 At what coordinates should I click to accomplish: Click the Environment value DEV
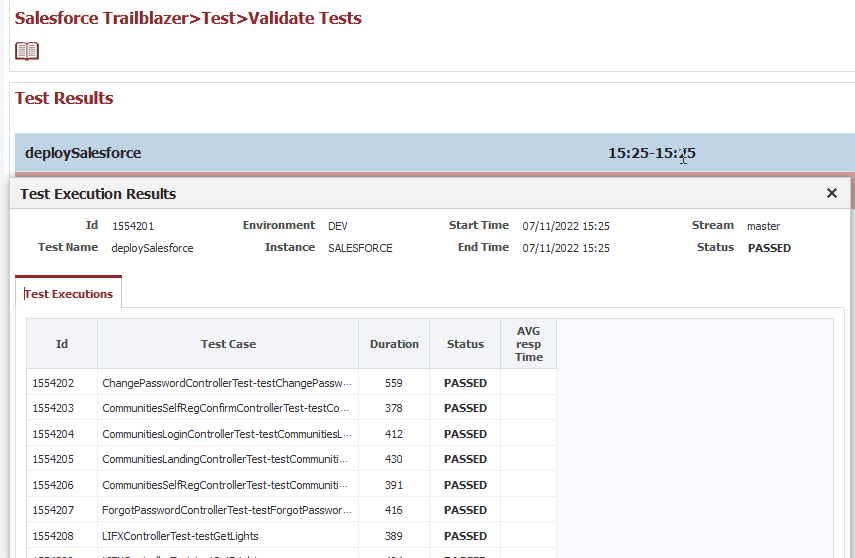[338, 226]
